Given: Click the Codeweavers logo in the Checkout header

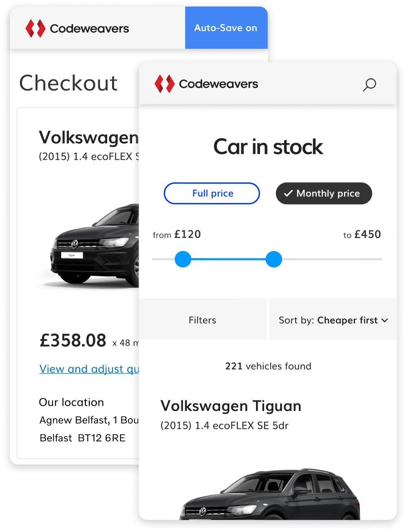Looking at the screenshot, I should 77,29.
